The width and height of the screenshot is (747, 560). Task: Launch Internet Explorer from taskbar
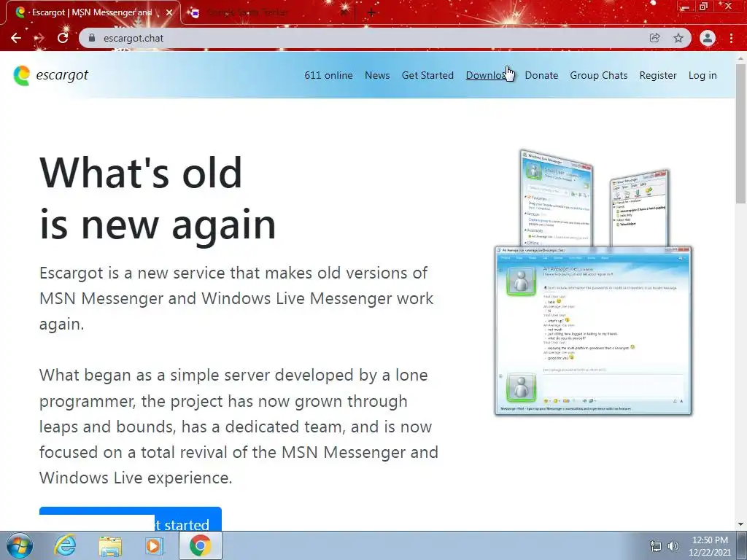65,545
